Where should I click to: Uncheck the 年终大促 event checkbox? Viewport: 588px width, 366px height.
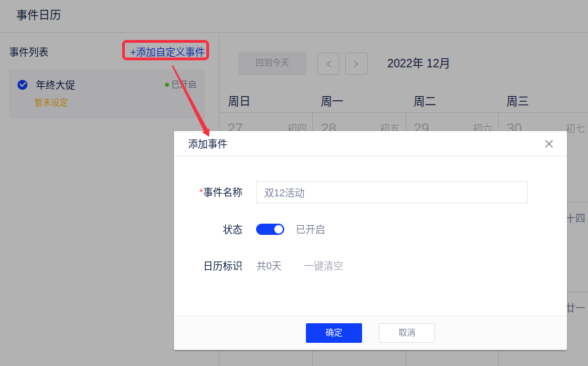click(x=22, y=85)
